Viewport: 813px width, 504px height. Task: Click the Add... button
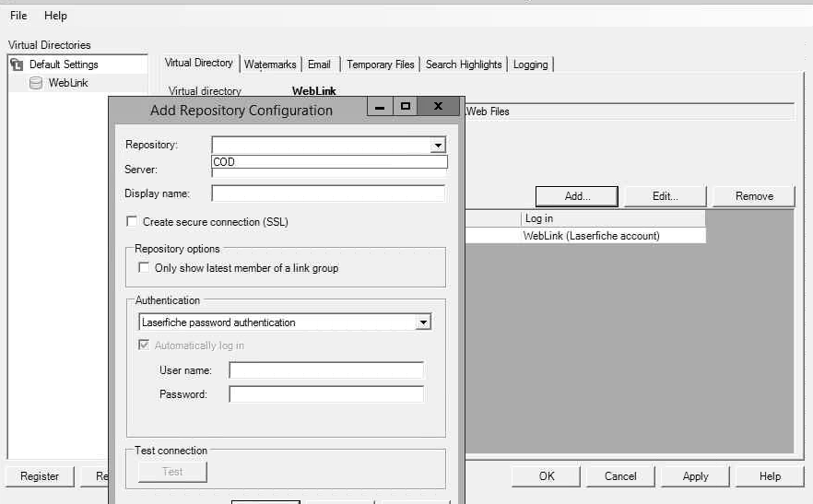[x=577, y=196]
